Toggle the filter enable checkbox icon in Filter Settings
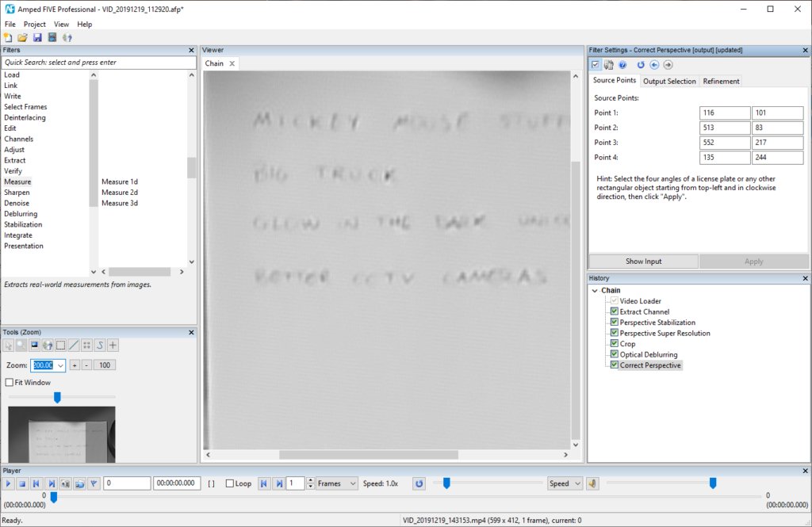Viewport: 812px width, 527px height. coord(595,65)
